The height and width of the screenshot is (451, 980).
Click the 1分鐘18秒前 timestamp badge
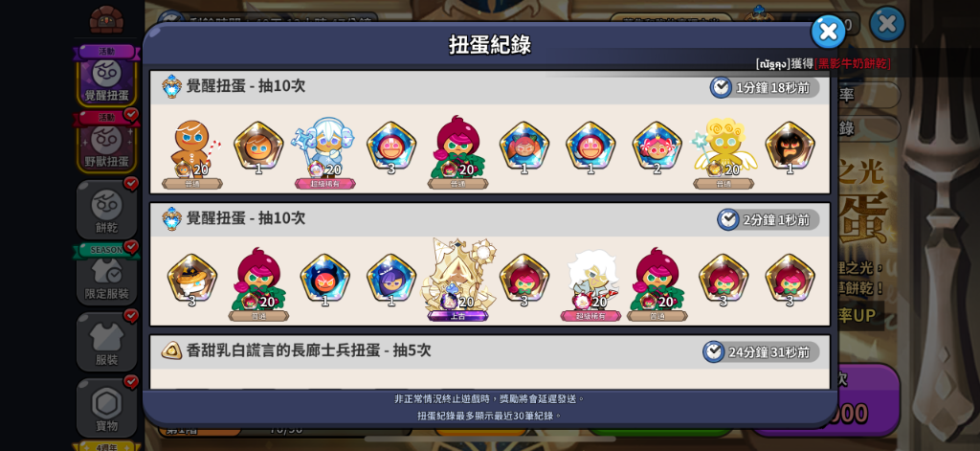[x=765, y=87]
